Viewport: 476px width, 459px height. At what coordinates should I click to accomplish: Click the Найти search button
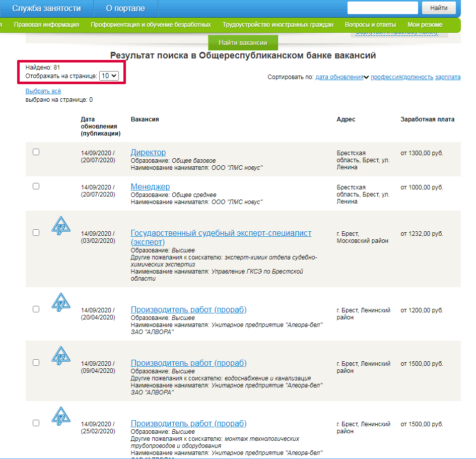pyautogui.click(x=439, y=8)
